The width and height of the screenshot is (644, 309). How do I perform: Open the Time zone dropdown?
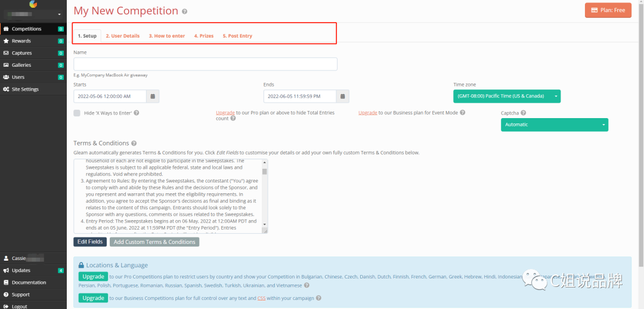click(507, 96)
